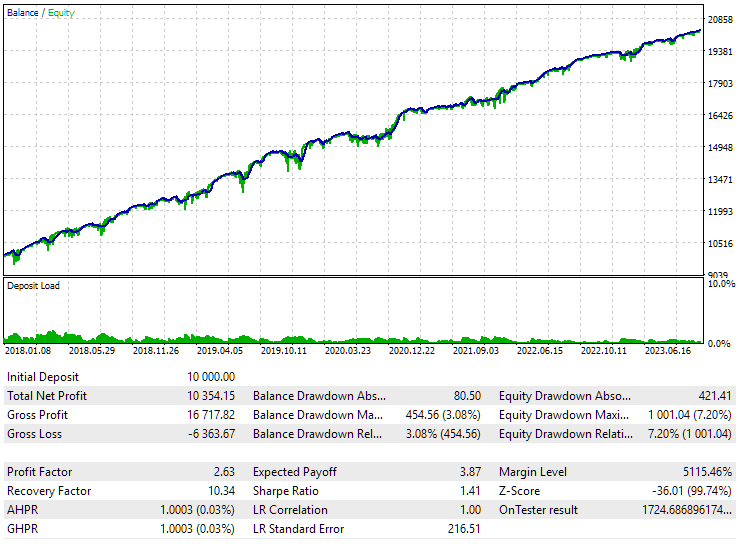This screenshot has height=546, width=747.
Task: Click the Z-Score value -36.01 (99.74%)
Action: pyautogui.click(x=690, y=491)
